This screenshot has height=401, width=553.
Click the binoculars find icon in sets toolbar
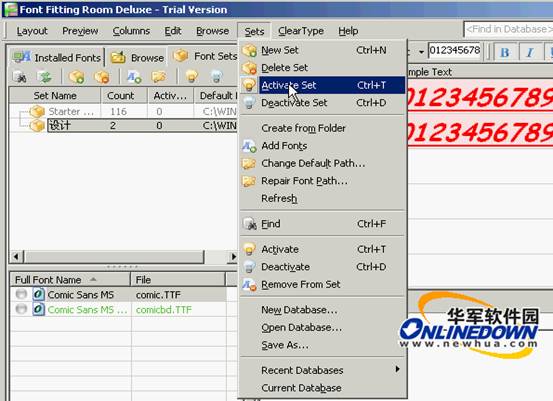[x=19, y=77]
